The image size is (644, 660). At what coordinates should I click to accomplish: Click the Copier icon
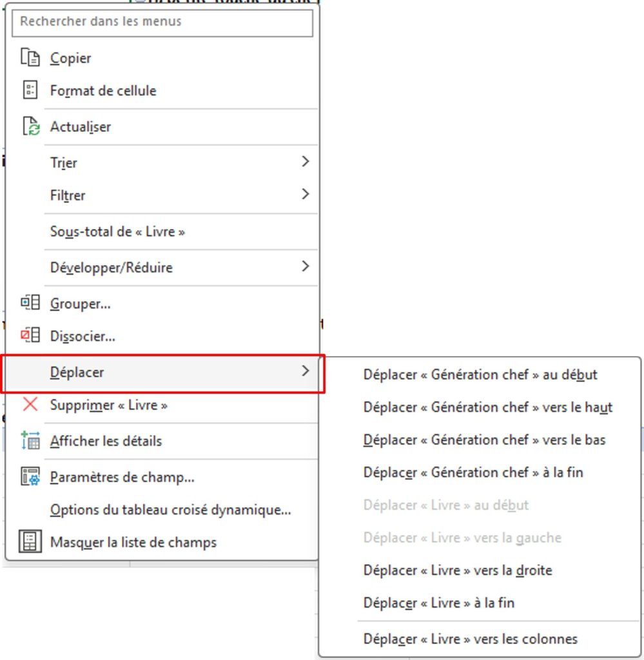click(30, 57)
